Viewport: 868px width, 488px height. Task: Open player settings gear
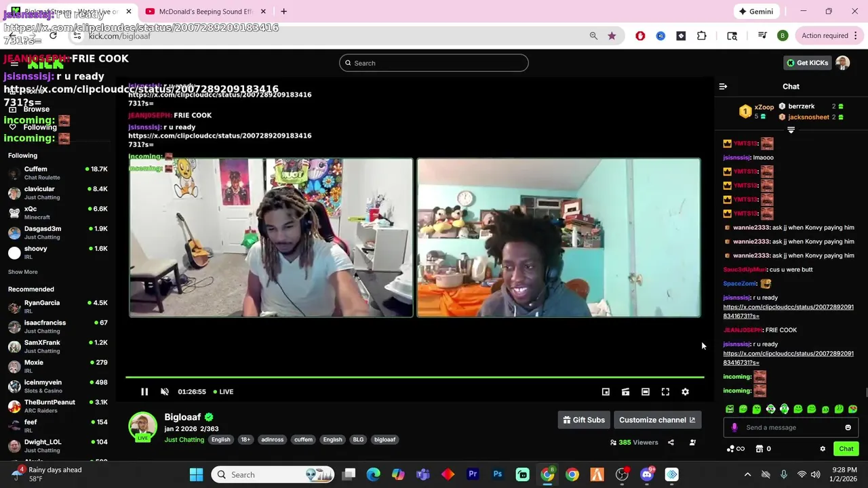[685, 392]
